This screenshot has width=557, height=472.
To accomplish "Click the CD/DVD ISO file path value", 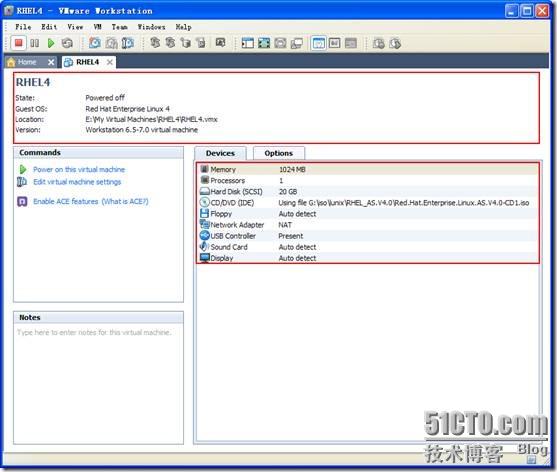I will pyautogui.click(x=404, y=202).
